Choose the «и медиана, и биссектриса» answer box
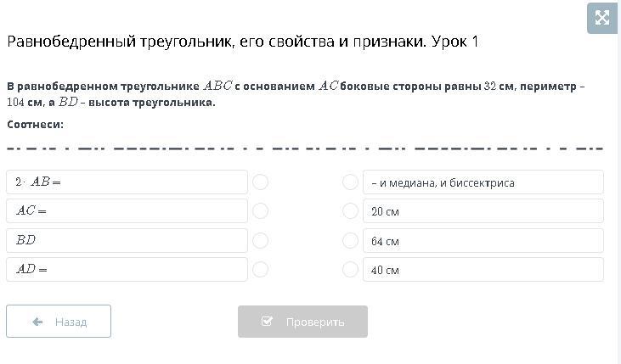Viewport: 621px width, 364px height. coord(483,182)
